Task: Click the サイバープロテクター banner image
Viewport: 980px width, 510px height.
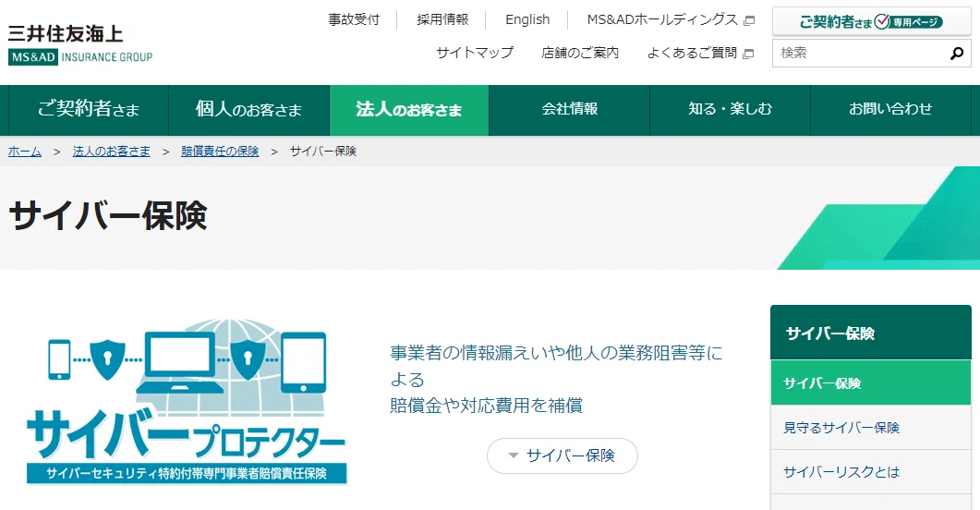Action: click(x=187, y=401)
